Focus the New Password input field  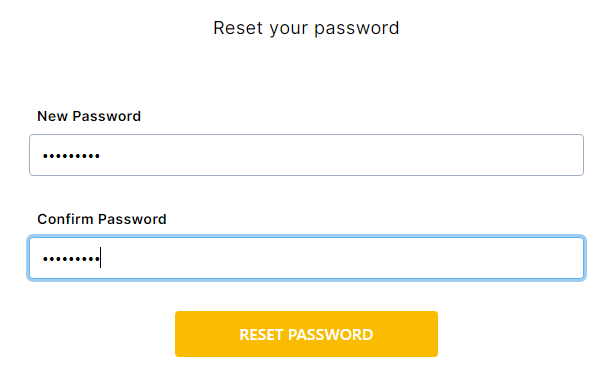click(x=306, y=155)
